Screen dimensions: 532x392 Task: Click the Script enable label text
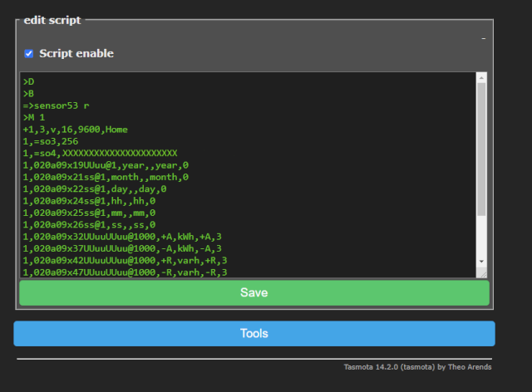click(x=76, y=54)
